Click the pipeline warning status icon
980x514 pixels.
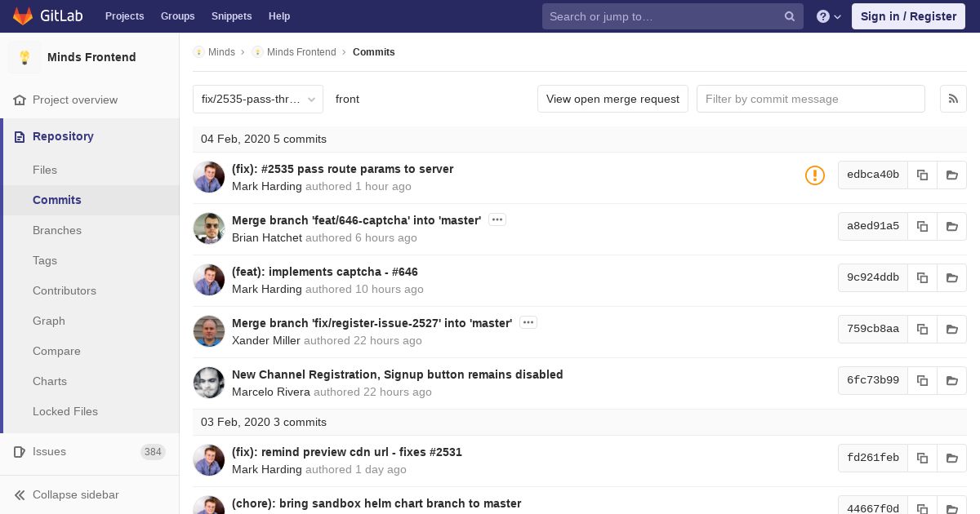click(814, 175)
